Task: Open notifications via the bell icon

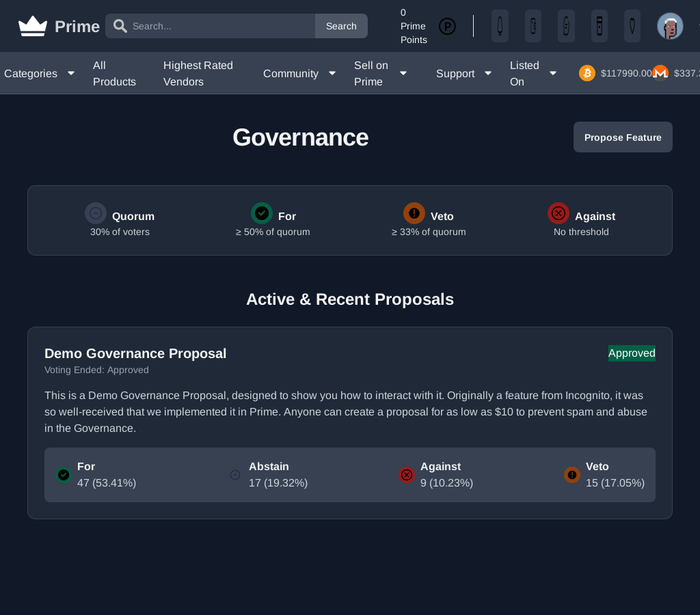Action: coord(500,26)
